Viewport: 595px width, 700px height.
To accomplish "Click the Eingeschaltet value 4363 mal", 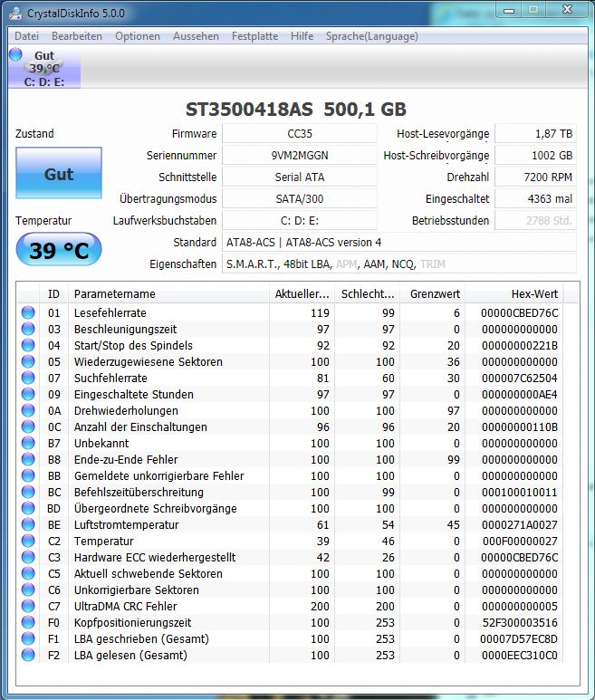I will pyautogui.click(x=535, y=198).
